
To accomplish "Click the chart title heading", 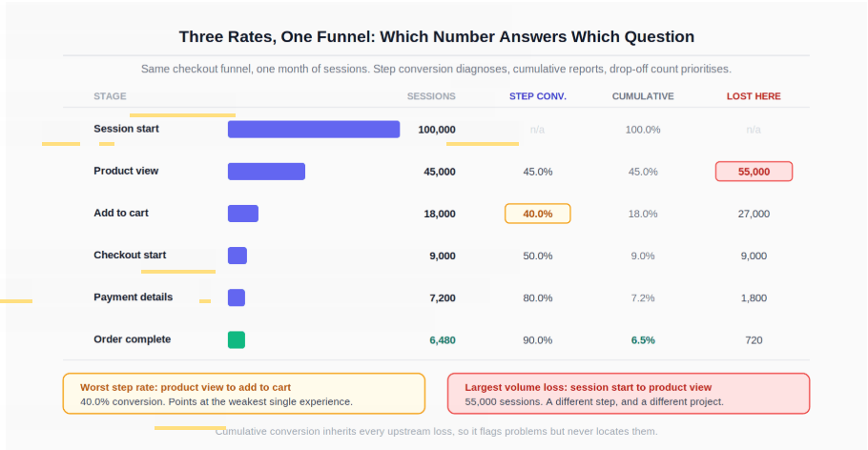I will pyautogui.click(x=436, y=36).
